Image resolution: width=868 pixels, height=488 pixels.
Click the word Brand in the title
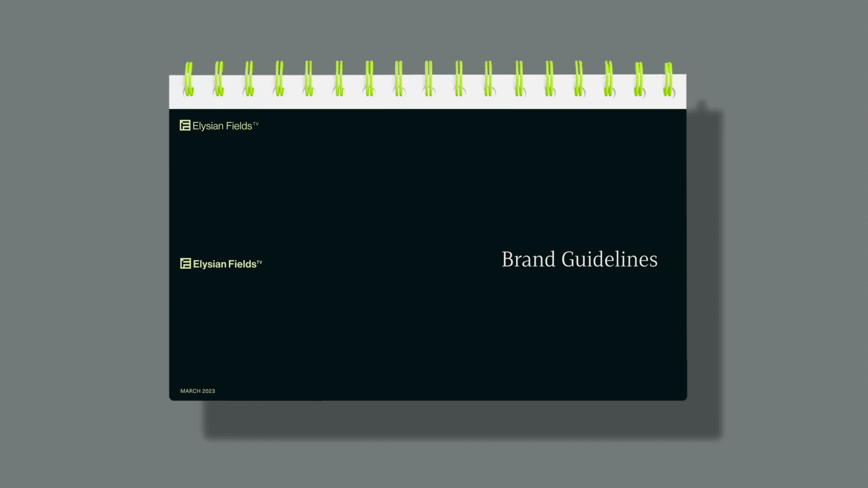tap(528, 259)
